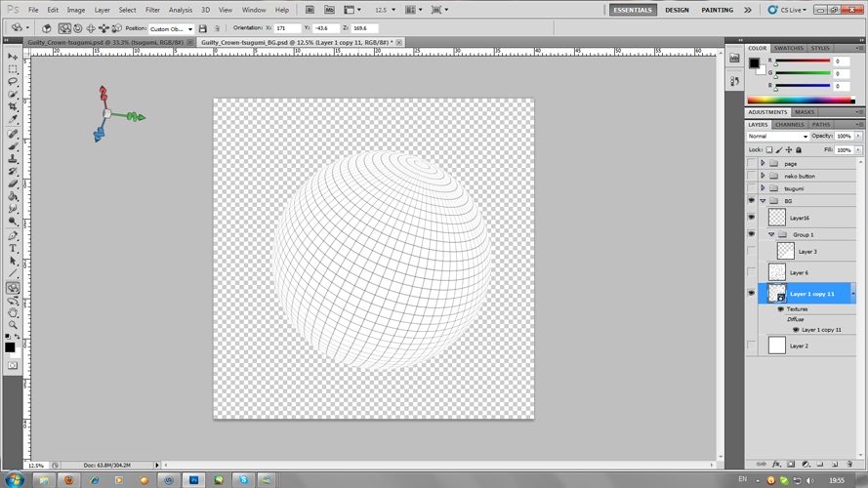
Task: Expand the tsugumi group
Action: pos(763,188)
